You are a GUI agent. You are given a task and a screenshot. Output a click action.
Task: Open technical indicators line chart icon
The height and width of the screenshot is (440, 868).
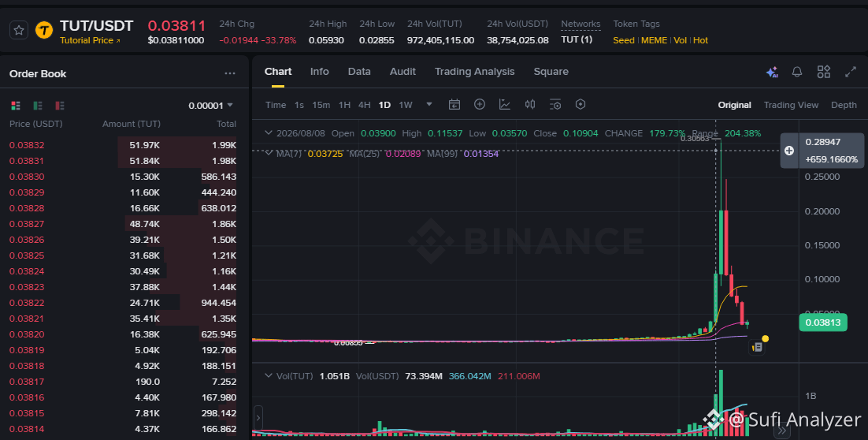(x=505, y=104)
